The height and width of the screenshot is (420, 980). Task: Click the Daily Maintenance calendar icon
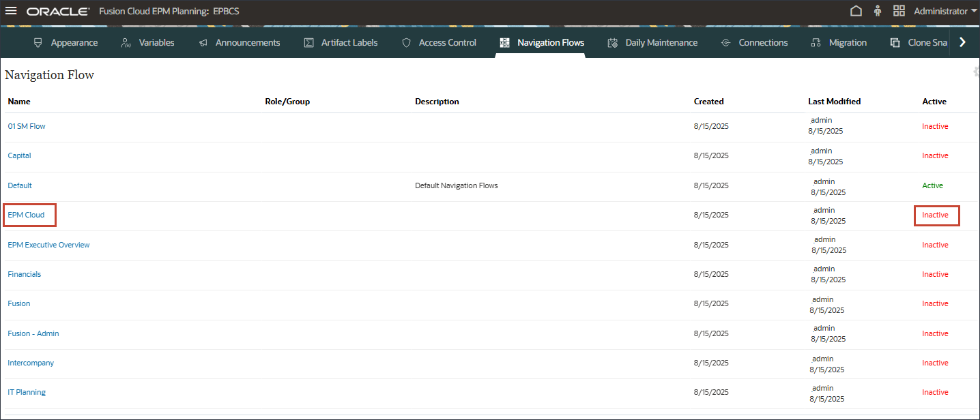(x=612, y=42)
